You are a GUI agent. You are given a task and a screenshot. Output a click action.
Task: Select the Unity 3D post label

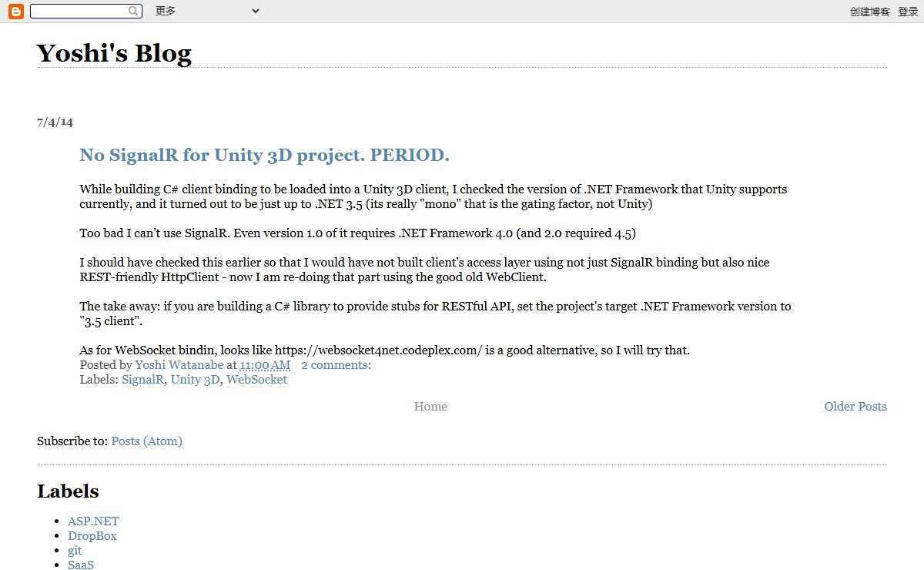pos(196,380)
